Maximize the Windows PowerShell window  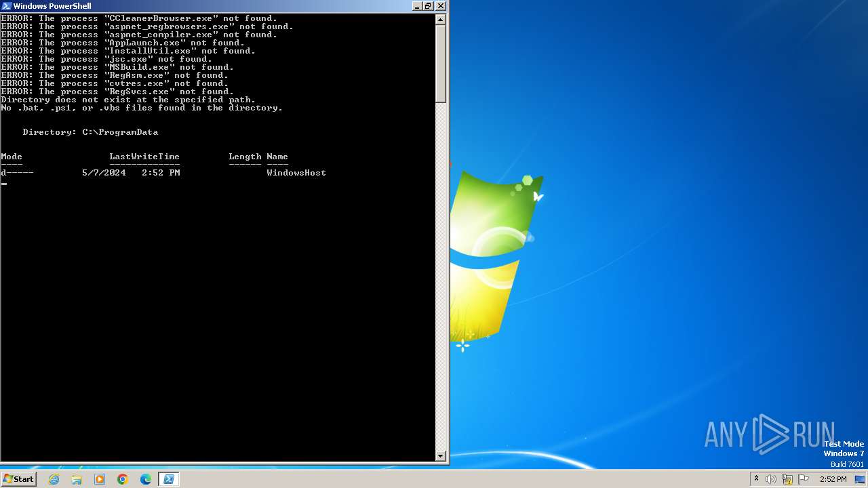click(429, 6)
